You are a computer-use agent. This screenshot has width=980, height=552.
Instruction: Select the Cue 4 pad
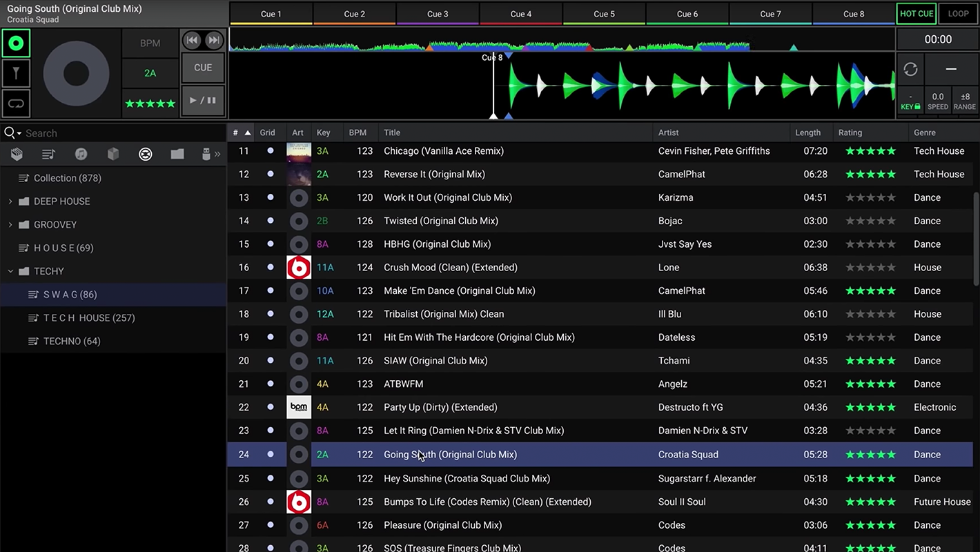[x=521, y=14]
